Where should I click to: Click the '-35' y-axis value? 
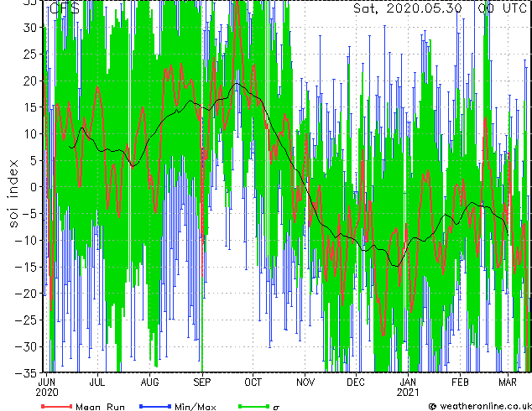click(x=26, y=373)
